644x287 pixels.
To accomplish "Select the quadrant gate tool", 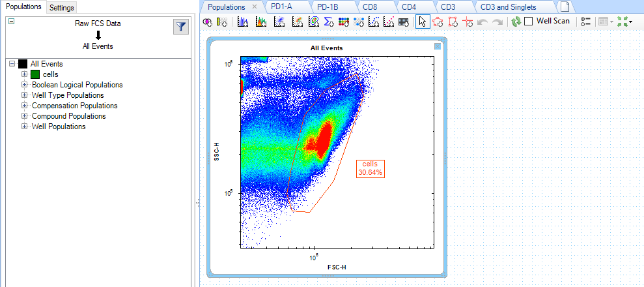I will [x=468, y=22].
